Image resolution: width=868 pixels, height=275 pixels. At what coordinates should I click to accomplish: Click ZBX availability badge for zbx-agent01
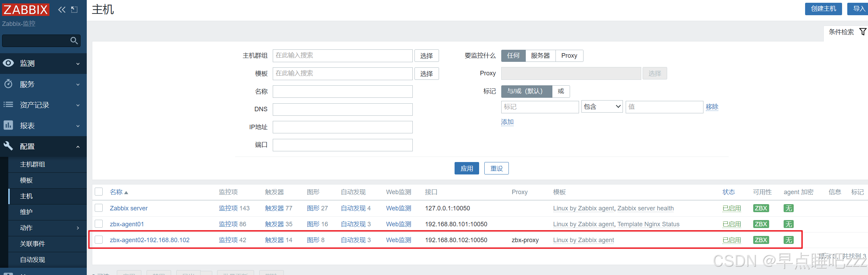761,224
